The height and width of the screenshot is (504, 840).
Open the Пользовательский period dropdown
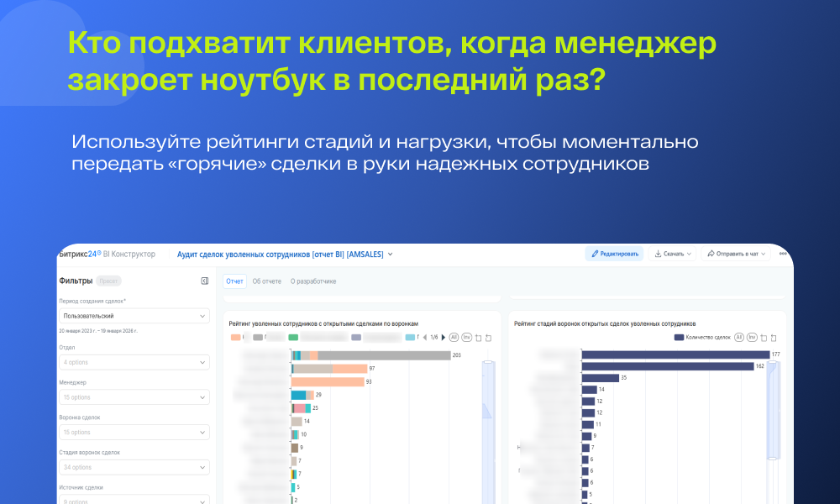coord(134,316)
